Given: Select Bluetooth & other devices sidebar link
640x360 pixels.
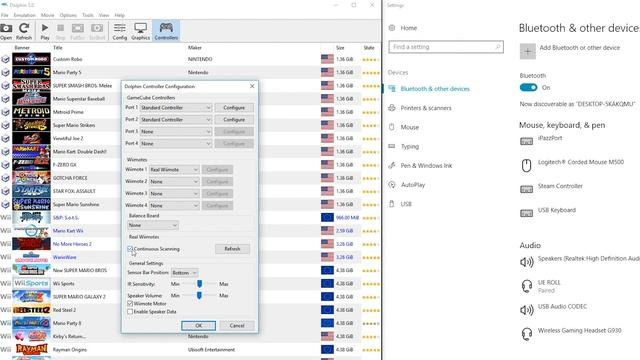Looking at the screenshot, I should tap(435, 89).
